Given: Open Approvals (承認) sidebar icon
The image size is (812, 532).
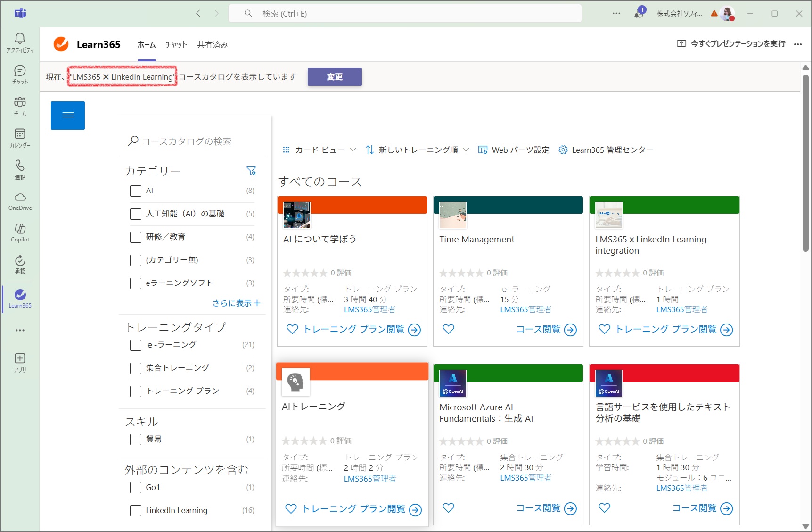Looking at the screenshot, I should click(20, 264).
